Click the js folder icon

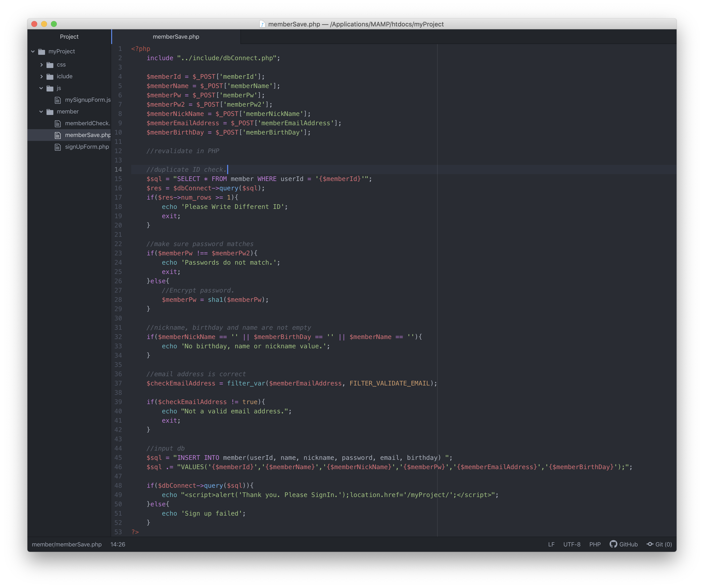[x=50, y=89]
